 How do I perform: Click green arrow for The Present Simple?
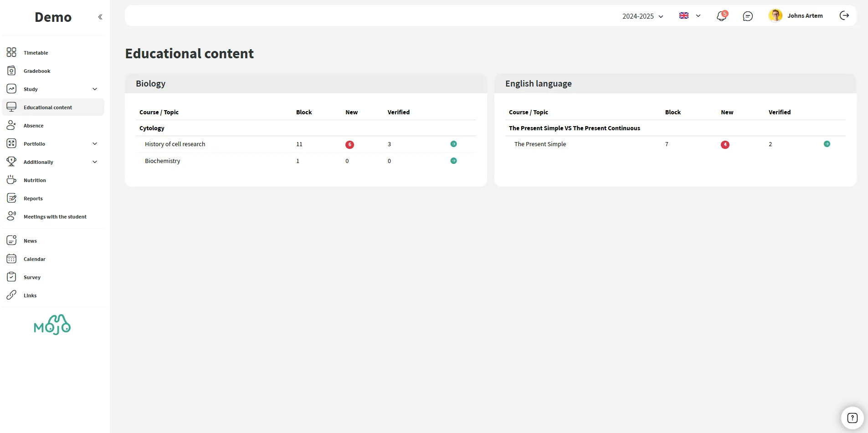pyautogui.click(x=827, y=144)
